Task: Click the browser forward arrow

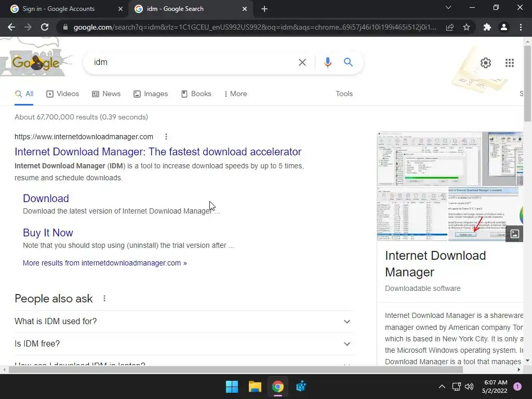Action: pyautogui.click(x=28, y=27)
